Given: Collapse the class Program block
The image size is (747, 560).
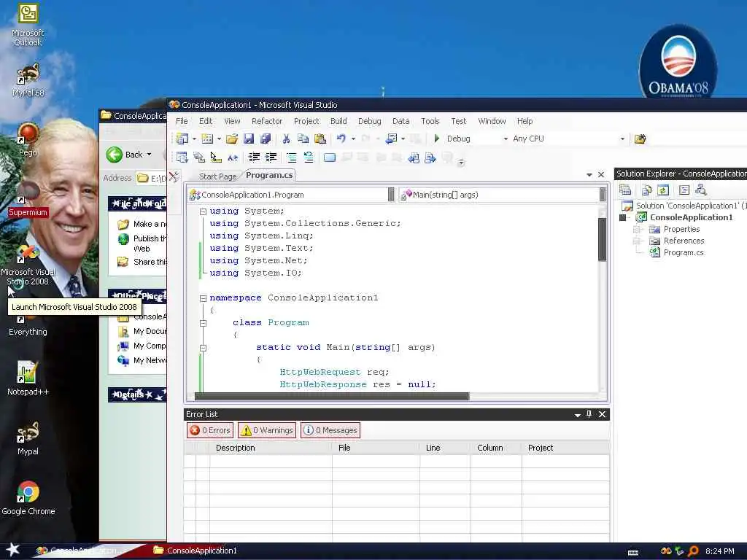Looking at the screenshot, I should click(203, 323).
